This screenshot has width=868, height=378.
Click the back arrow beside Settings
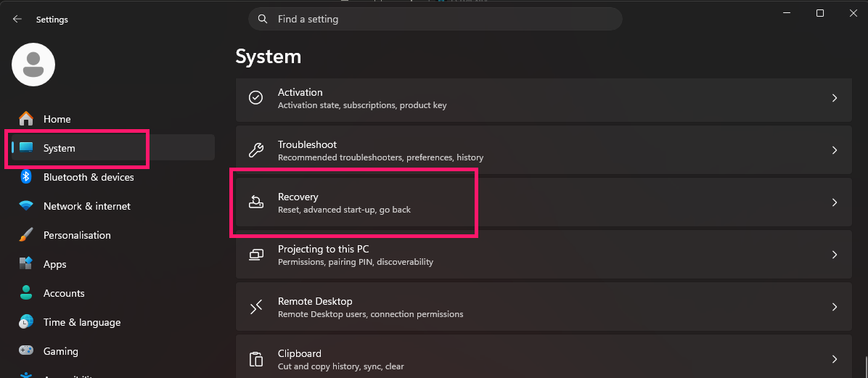click(x=17, y=19)
